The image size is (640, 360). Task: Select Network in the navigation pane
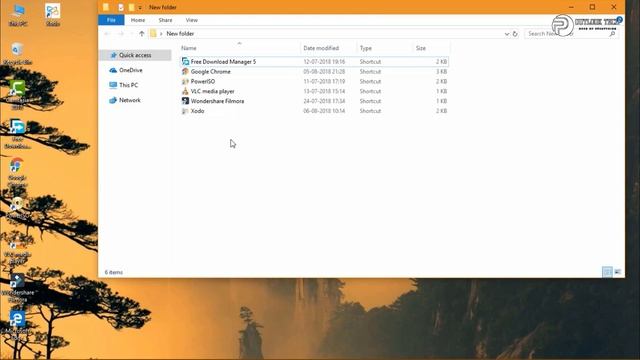tap(129, 100)
